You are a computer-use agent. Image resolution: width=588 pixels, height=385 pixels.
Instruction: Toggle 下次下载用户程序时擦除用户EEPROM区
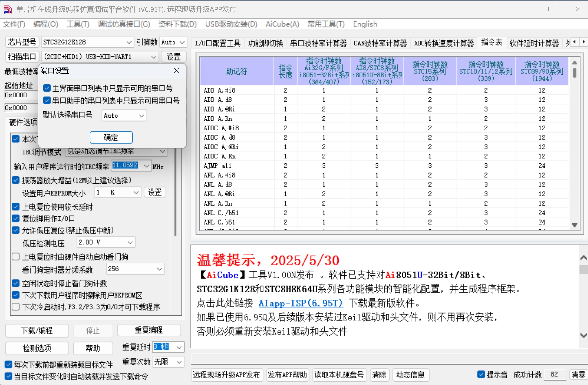click(16, 295)
